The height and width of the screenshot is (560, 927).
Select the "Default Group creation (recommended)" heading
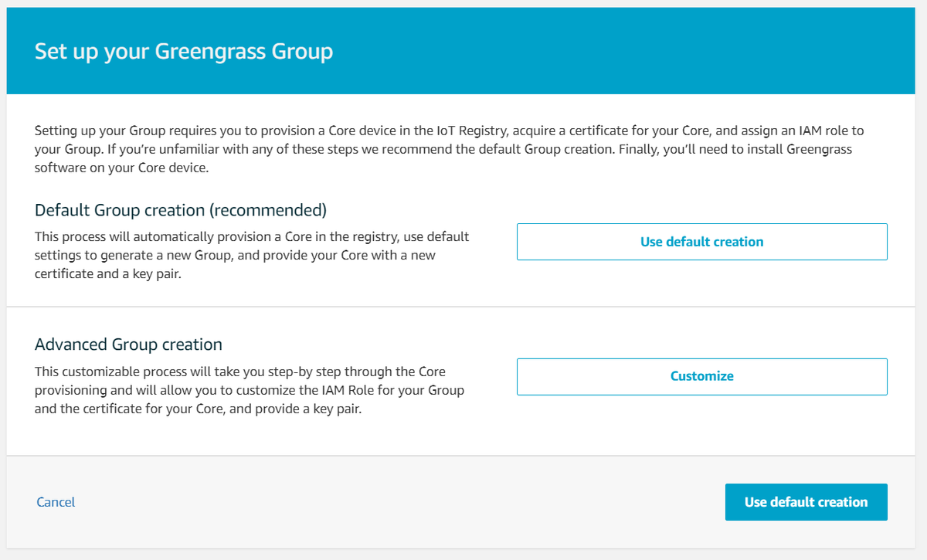pos(181,210)
